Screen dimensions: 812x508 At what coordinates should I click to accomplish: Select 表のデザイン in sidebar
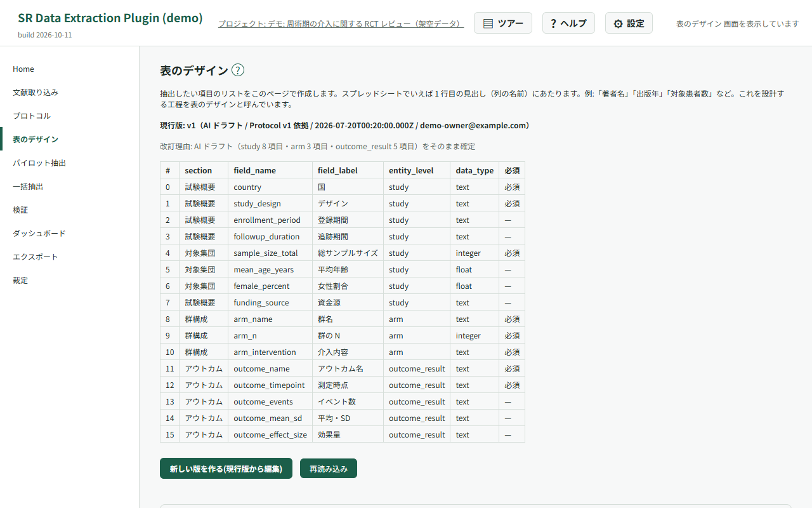pyautogui.click(x=70, y=139)
